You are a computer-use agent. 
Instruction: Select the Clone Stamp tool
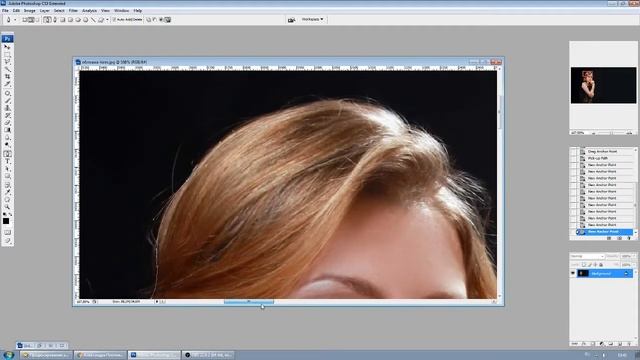[7, 108]
